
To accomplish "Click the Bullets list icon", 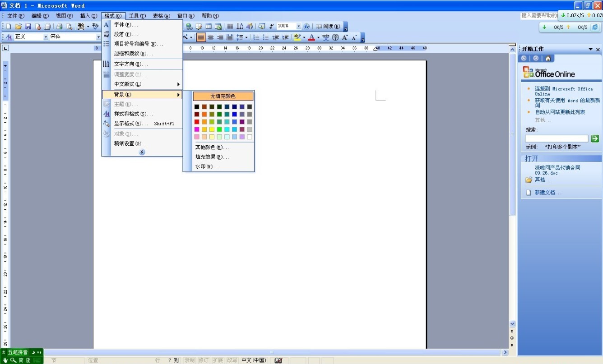I will pos(266,37).
